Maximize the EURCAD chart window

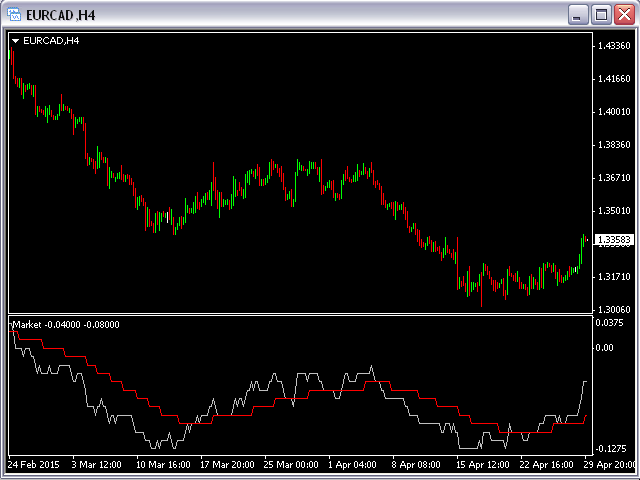[601, 15]
